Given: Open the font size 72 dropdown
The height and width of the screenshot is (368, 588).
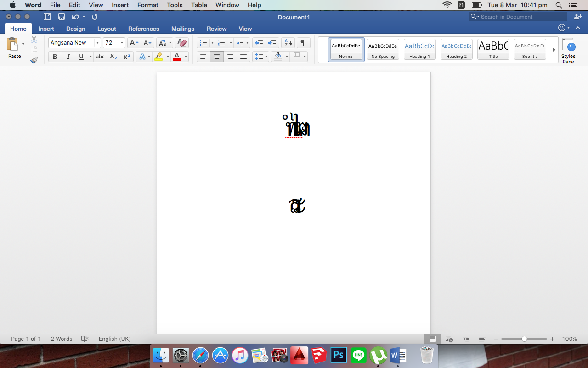Looking at the screenshot, I should pos(122,43).
